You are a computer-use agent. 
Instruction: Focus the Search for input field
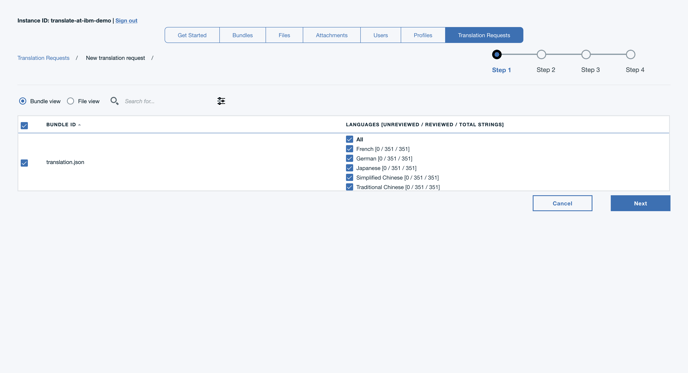click(167, 101)
